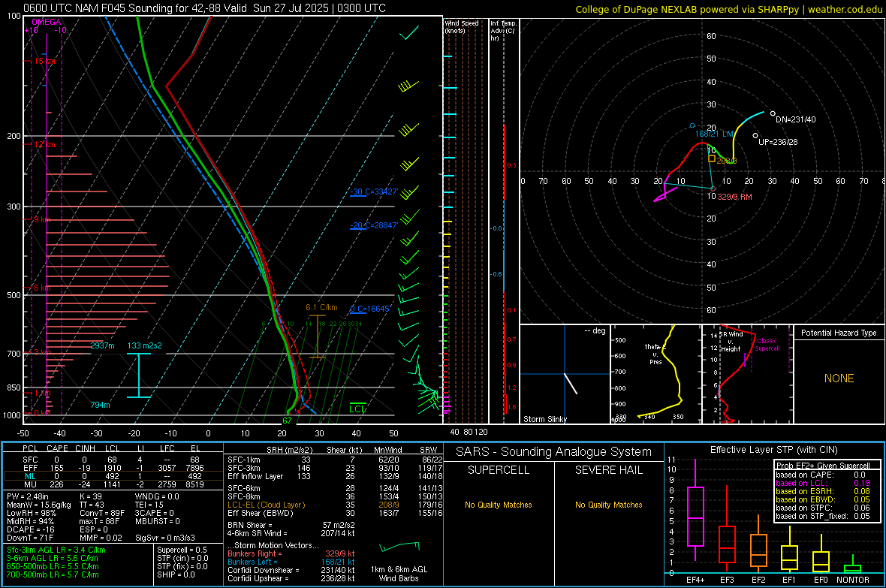Viewport: 886px width, 588px height.
Task: Click the Potential Hazard Type header
Action: tap(839, 333)
